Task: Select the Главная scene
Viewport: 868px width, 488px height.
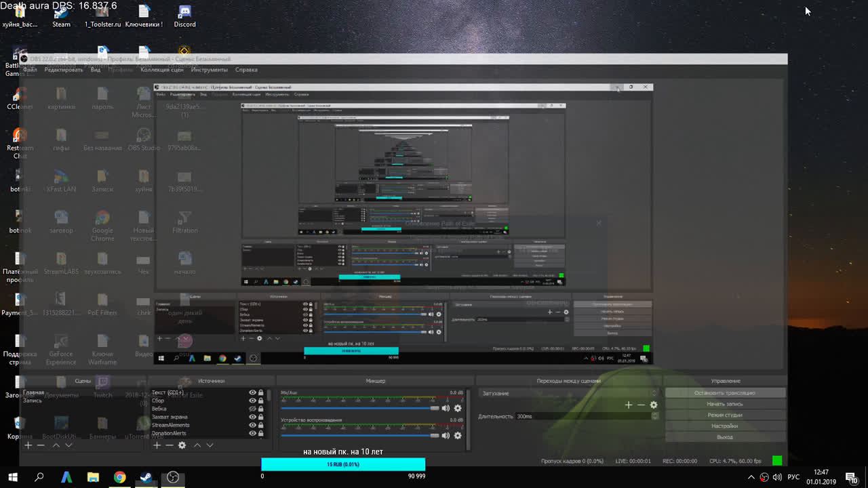Action: tap(34, 392)
